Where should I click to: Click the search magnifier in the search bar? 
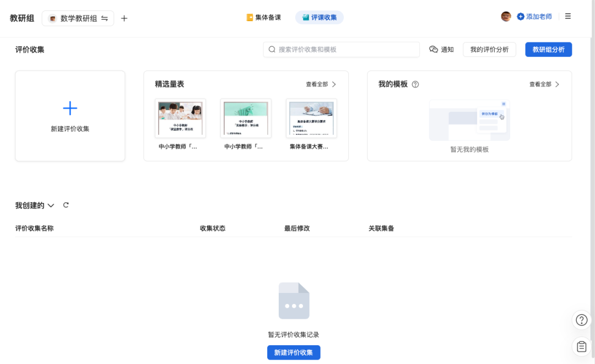[272, 50]
